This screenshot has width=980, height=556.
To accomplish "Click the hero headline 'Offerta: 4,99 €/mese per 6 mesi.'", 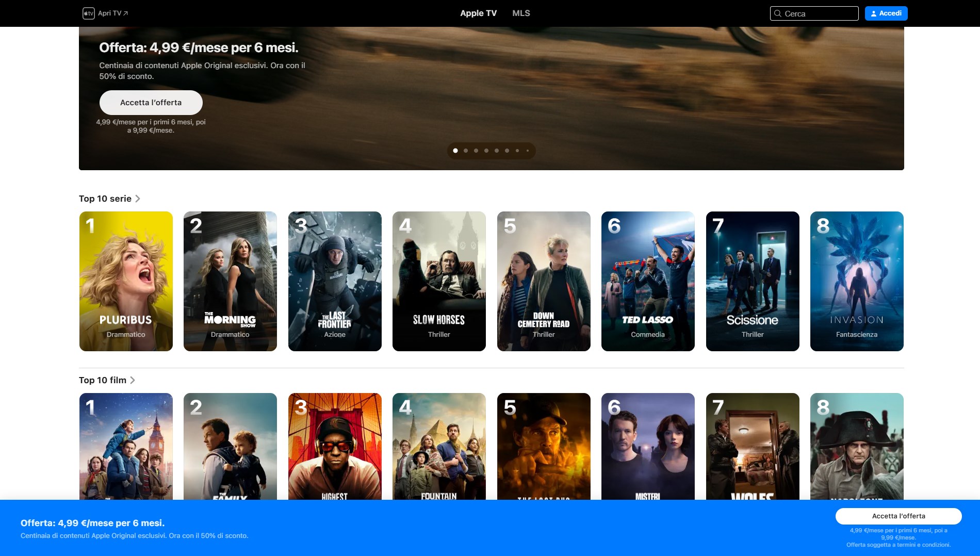I will [x=199, y=47].
